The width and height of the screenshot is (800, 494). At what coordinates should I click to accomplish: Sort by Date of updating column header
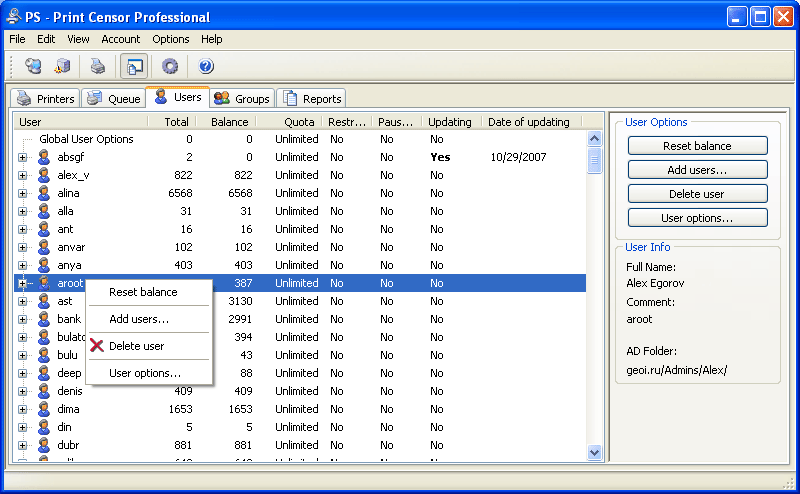(532, 122)
